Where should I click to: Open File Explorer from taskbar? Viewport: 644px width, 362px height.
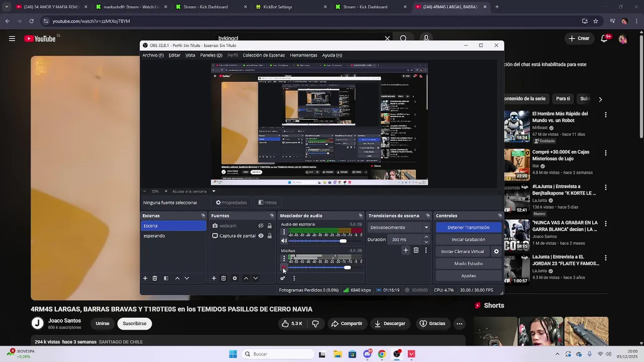[x=337, y=354]
